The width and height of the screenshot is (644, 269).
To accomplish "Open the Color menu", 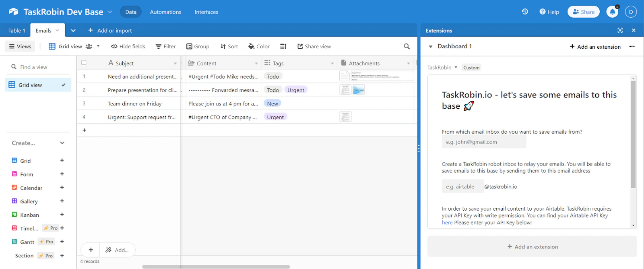I will (x=259, y=46).
